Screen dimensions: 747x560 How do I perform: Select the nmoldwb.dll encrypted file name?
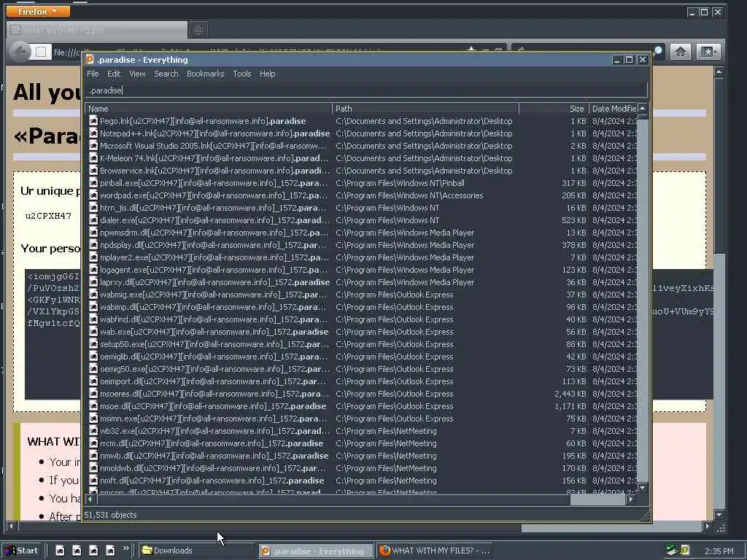(214, 468)
